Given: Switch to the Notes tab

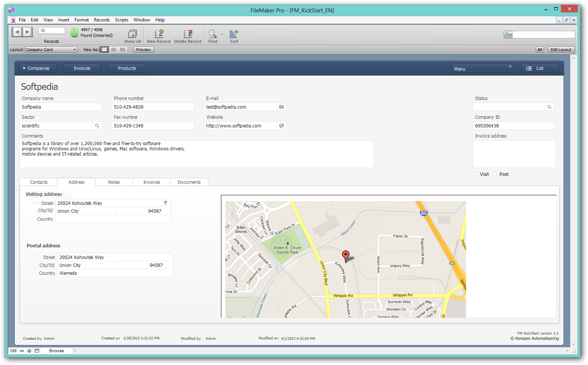Looking at the screenshot, I should [114, 182].
